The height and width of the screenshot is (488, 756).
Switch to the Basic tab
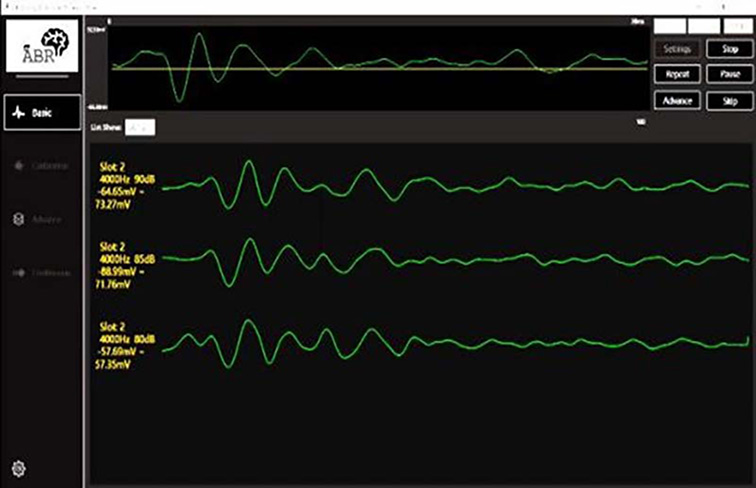click(x=41, y=114)
